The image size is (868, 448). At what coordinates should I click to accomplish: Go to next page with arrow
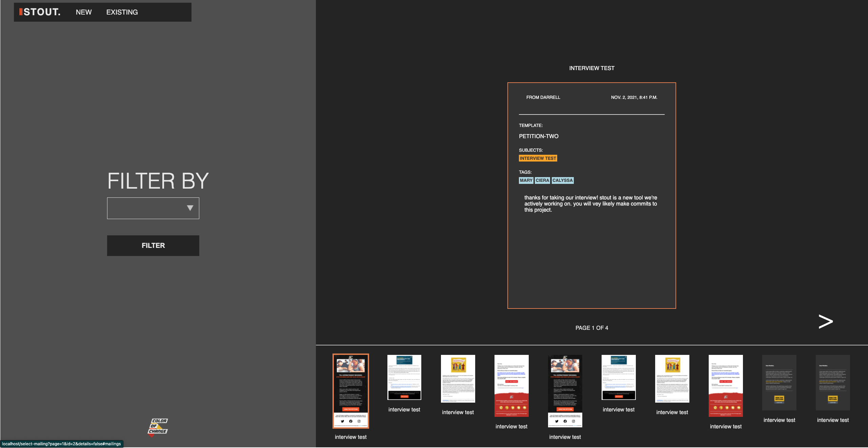pos(825,321)
